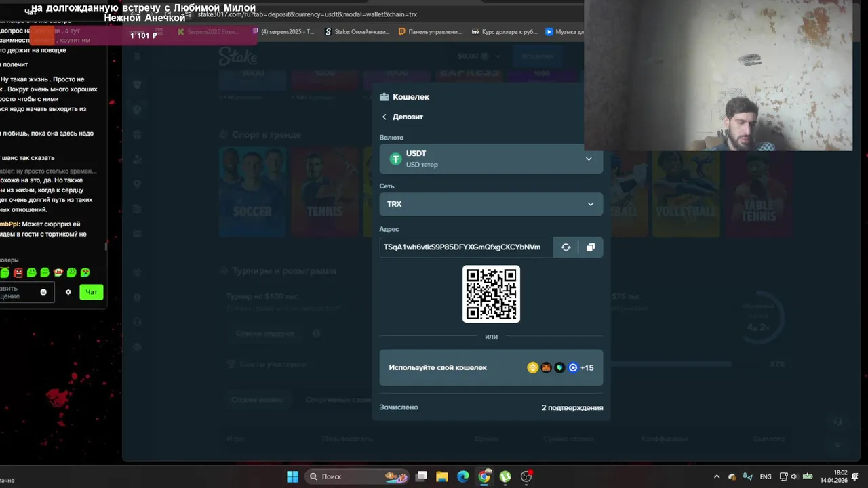Click the green shield wallet icon
This screenshot has width=868, height=488.
pyautogui.click(x=559, y=368)
